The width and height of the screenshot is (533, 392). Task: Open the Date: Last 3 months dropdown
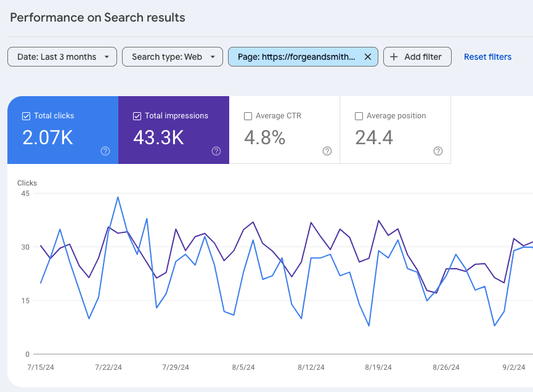pos(62,57)
